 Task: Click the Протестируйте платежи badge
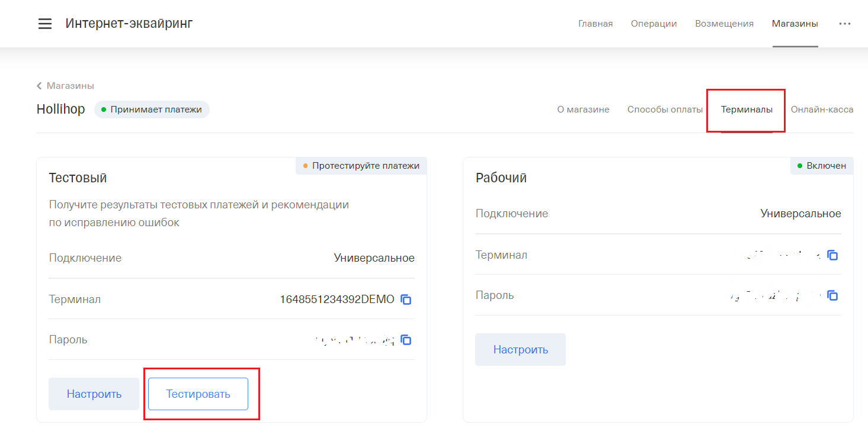tap(361, 166)
